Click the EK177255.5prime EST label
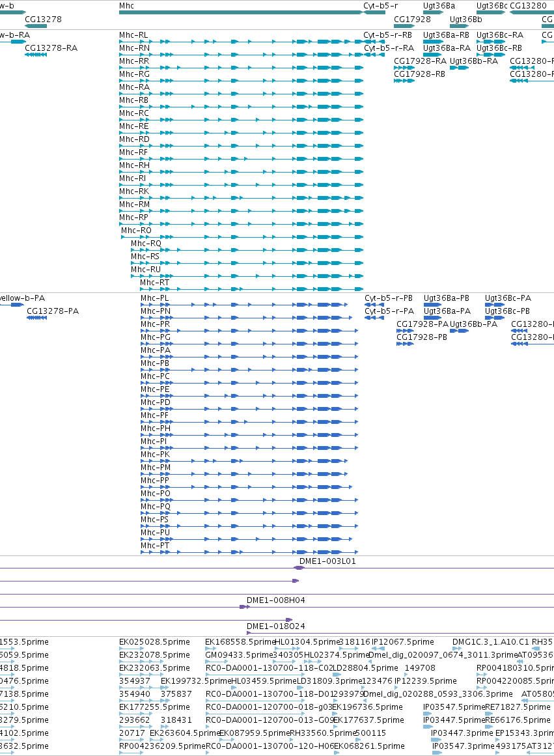 click(x=154, y=707)
